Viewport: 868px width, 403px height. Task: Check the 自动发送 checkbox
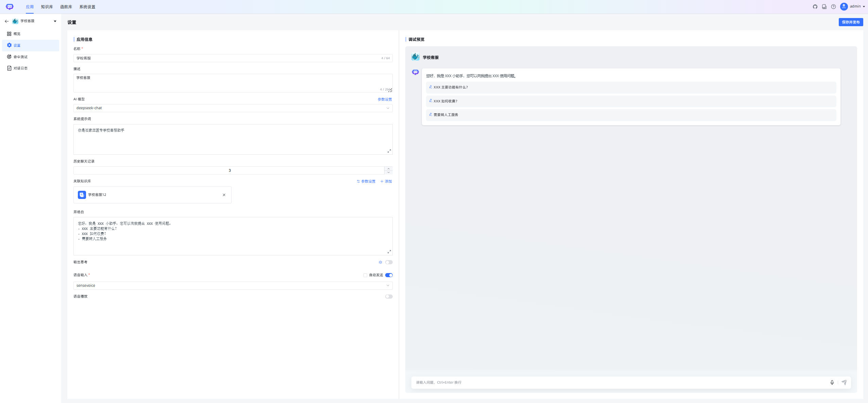point(365,275)
